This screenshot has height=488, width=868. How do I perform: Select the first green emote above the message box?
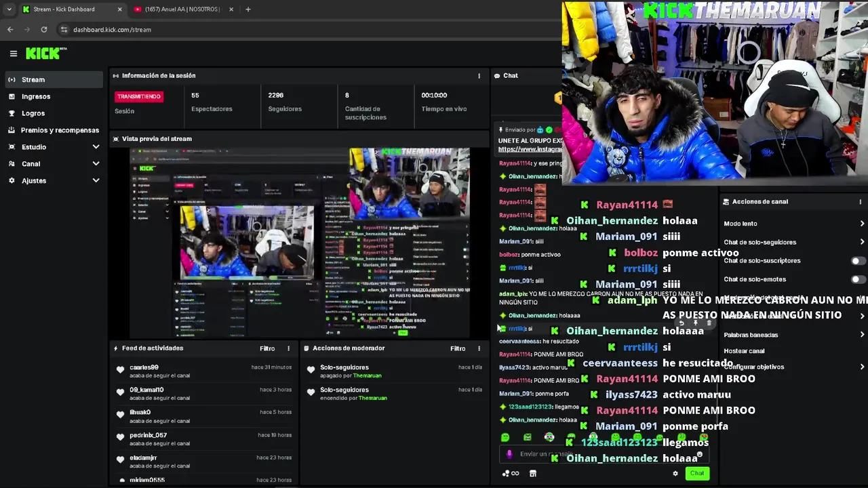click(505, 437)
